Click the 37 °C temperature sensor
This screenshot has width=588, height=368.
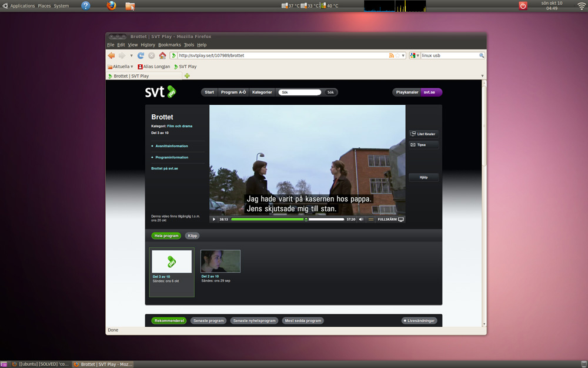tap(290, 6)
